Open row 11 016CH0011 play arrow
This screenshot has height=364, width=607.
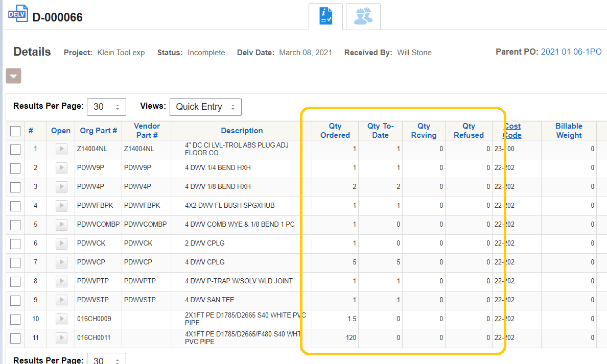[61, 338]
